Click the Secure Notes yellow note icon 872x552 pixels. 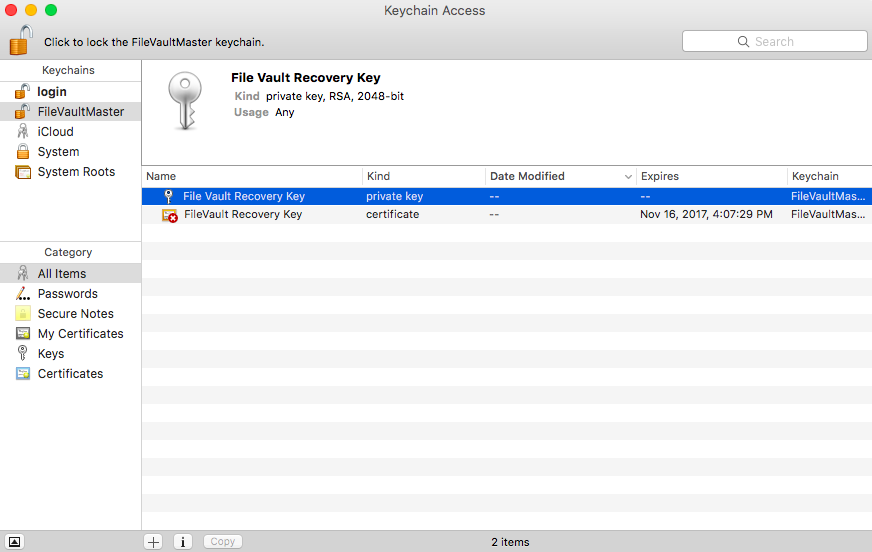click(23, 314)
